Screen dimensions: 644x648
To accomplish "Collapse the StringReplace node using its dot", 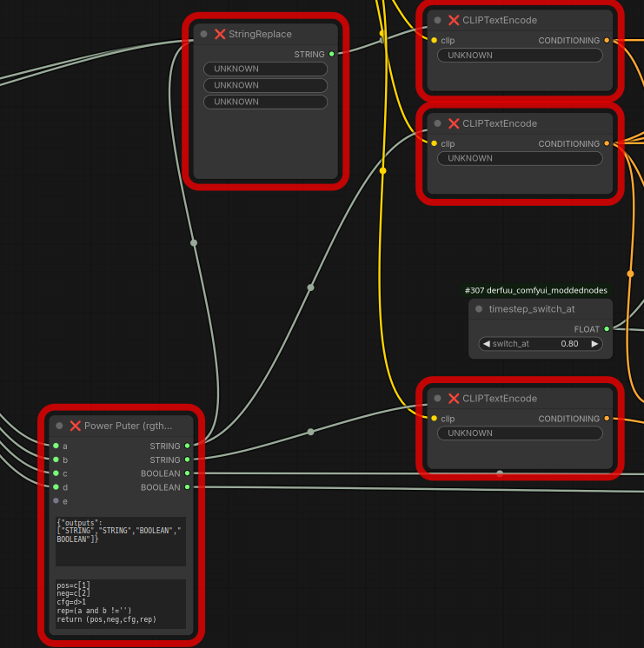I will [x=203, y=34].
